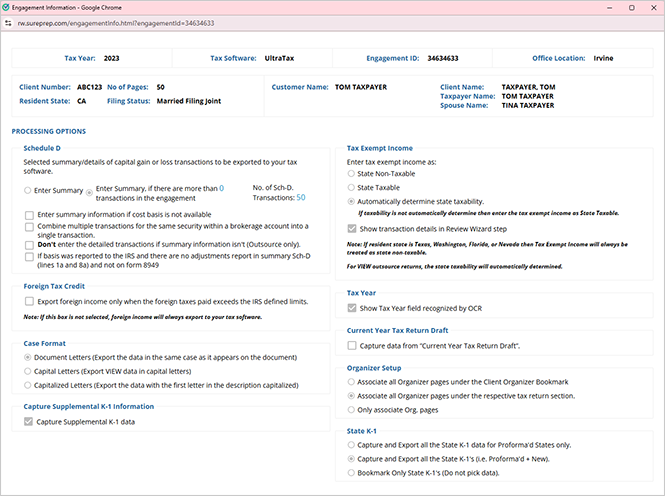This screenshot has width=665, height=496.
Task: Check Export foreign income only when taxes exceed limits
Action: (x=29, y=301)
